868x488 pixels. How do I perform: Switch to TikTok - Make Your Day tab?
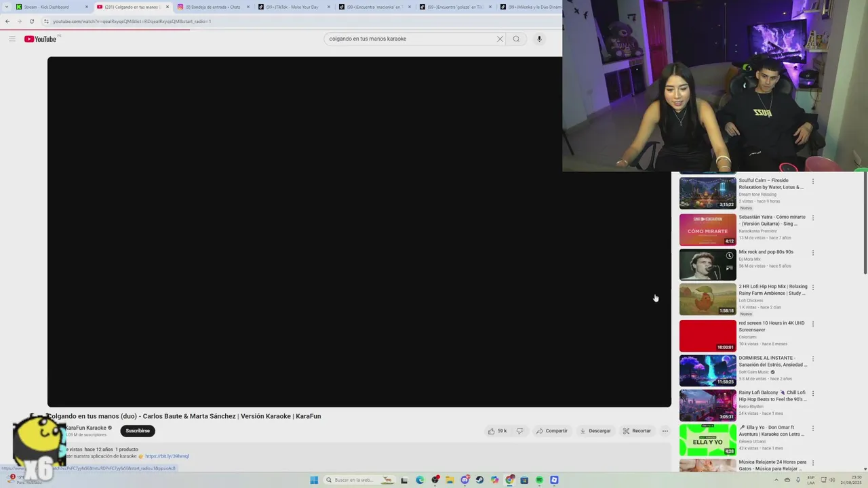point(293,7)
